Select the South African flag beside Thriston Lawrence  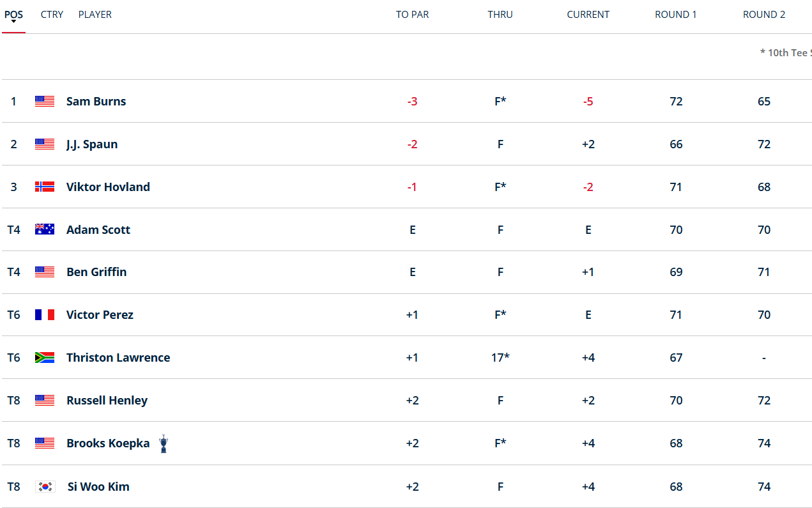tap(44, 357)
